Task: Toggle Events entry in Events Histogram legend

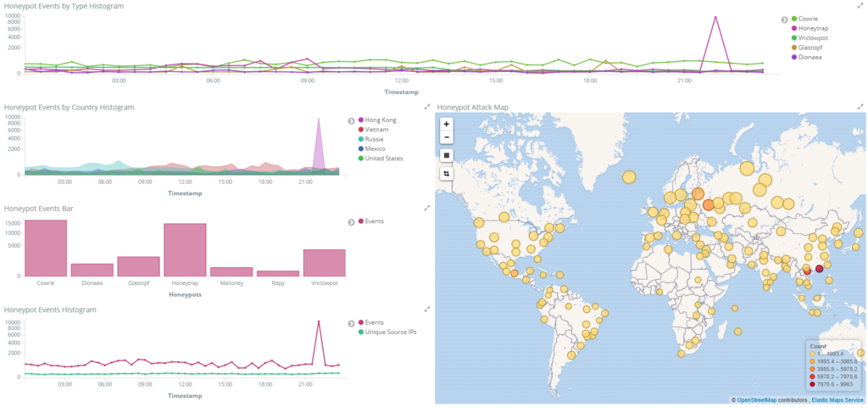Action: pos(371,322)
